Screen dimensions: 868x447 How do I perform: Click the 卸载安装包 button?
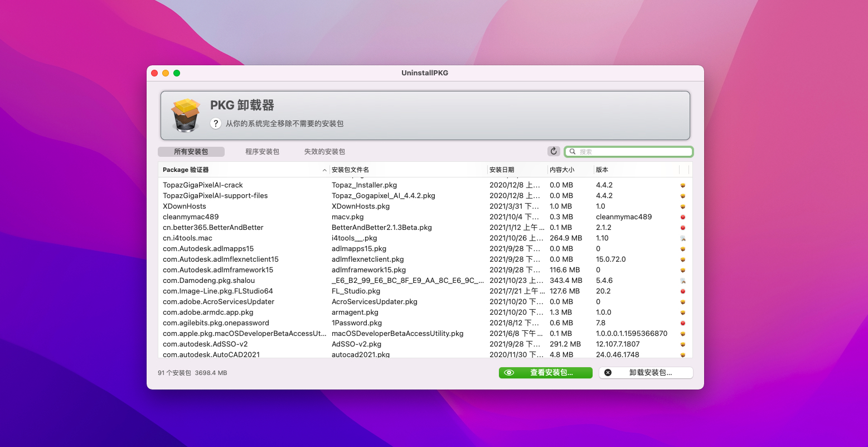tap(646, 373)
